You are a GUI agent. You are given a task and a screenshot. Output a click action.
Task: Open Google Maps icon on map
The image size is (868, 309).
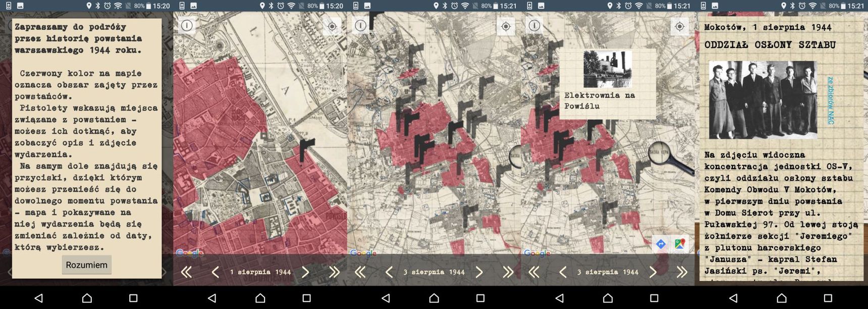(680, 244)
